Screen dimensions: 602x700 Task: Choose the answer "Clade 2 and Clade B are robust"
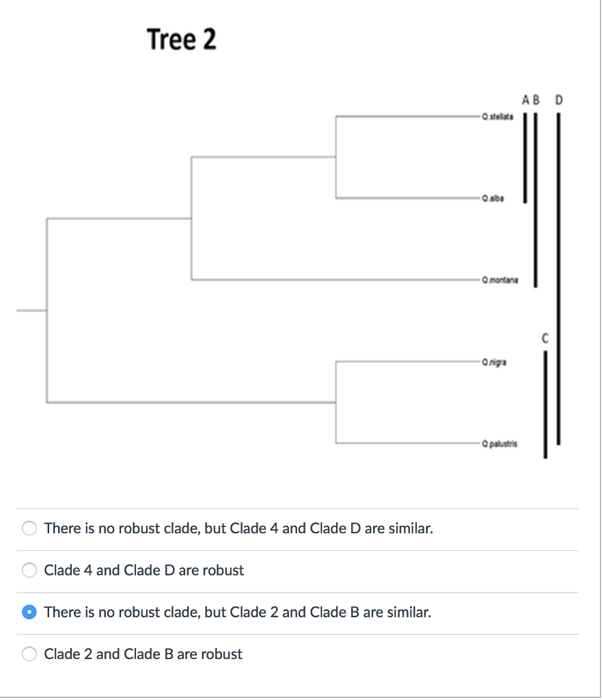pyautogui.click(x=29, y=654)
